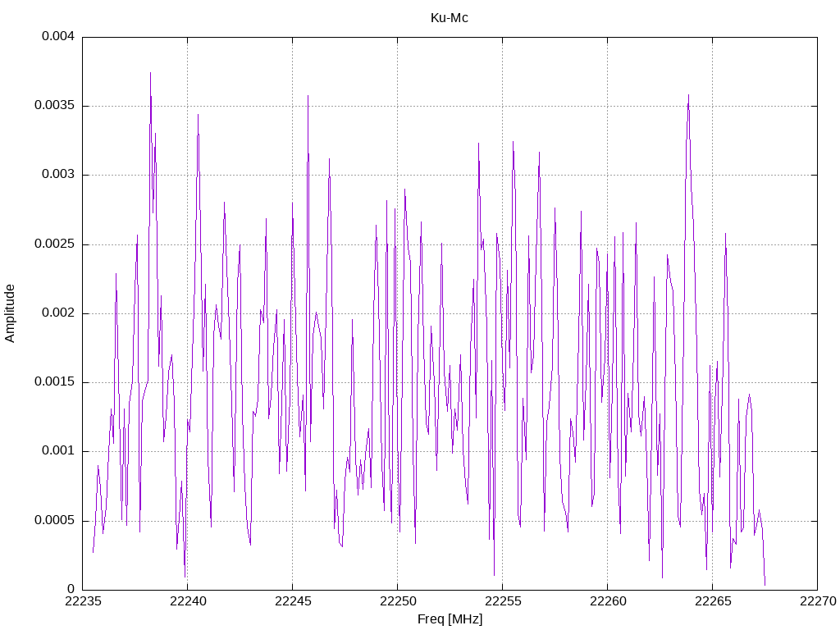
Task: Click the y-axis value 0.0005
Action: click(54, 520)
